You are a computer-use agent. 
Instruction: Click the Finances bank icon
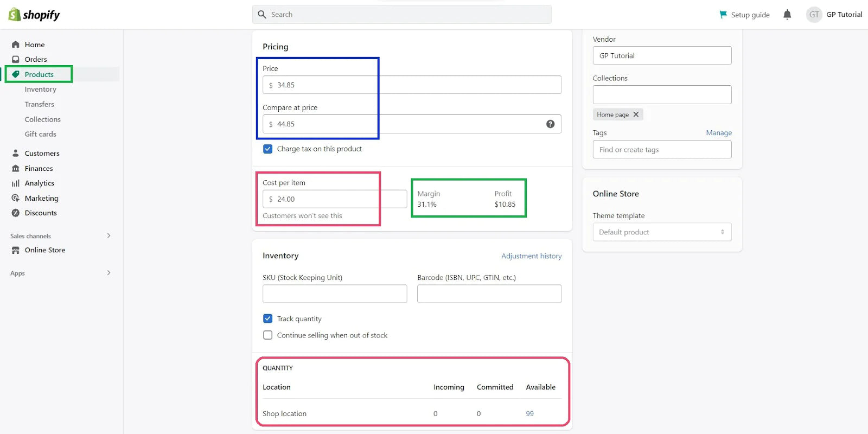(16, 169)
